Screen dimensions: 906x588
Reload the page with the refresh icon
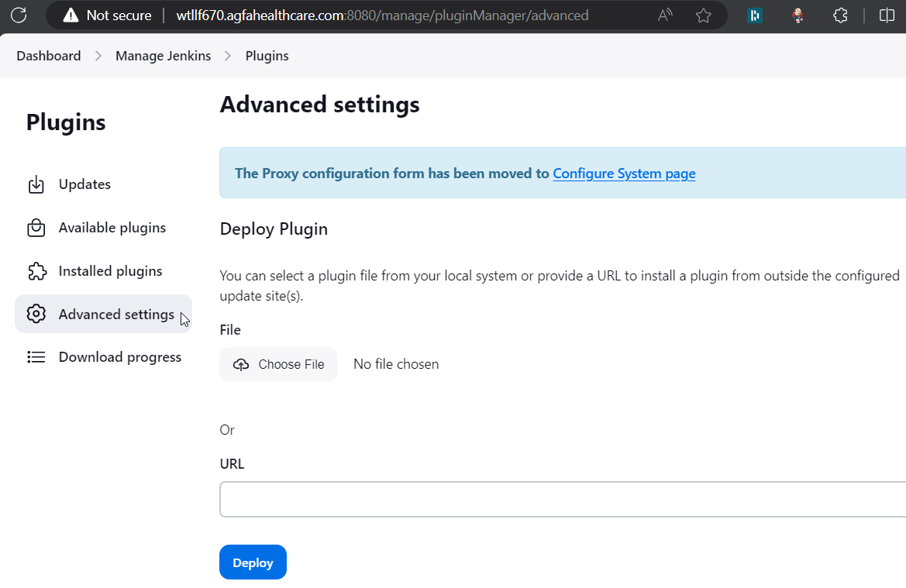19,15
